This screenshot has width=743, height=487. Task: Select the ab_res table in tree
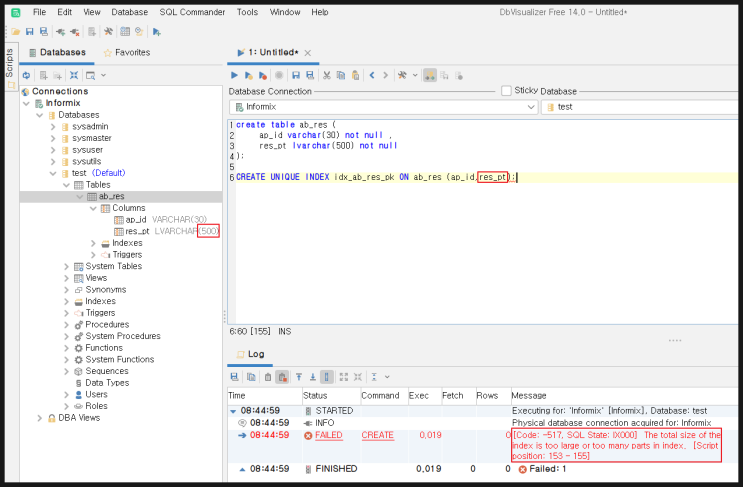(111, 197)
